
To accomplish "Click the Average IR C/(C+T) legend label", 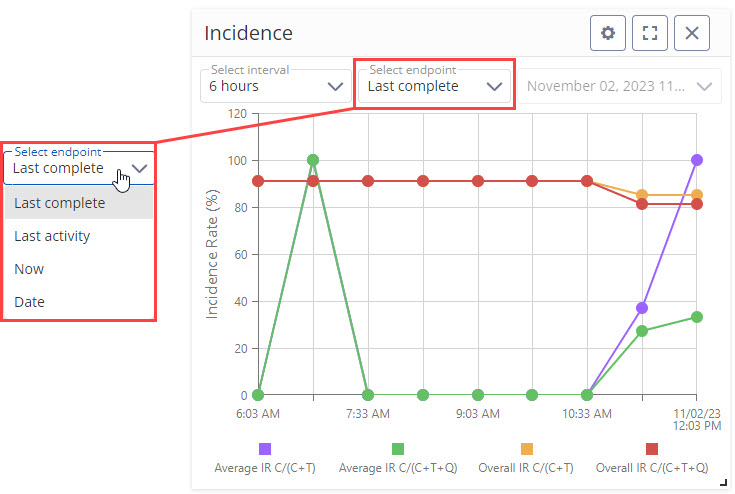I will click(265, 468).
